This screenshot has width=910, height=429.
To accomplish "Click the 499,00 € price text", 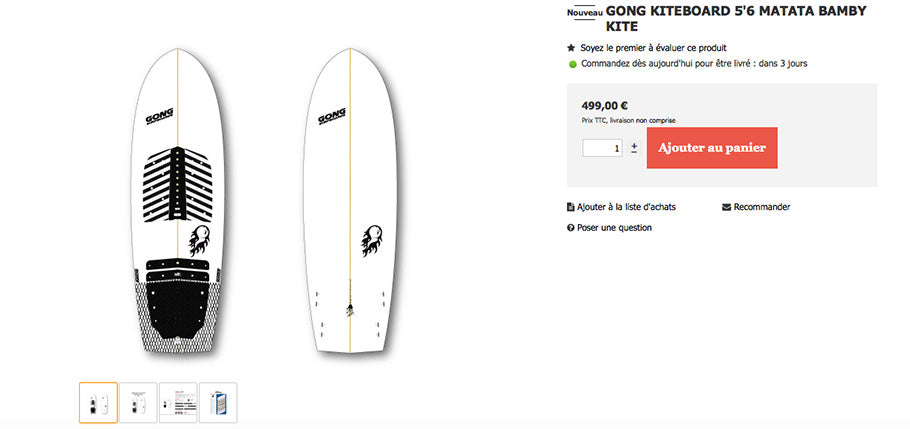I will click(x=604, y=105).
